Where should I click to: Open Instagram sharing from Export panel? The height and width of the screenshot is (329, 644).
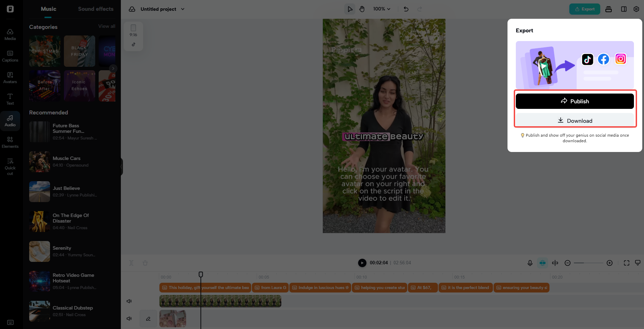tap(620, 59)
